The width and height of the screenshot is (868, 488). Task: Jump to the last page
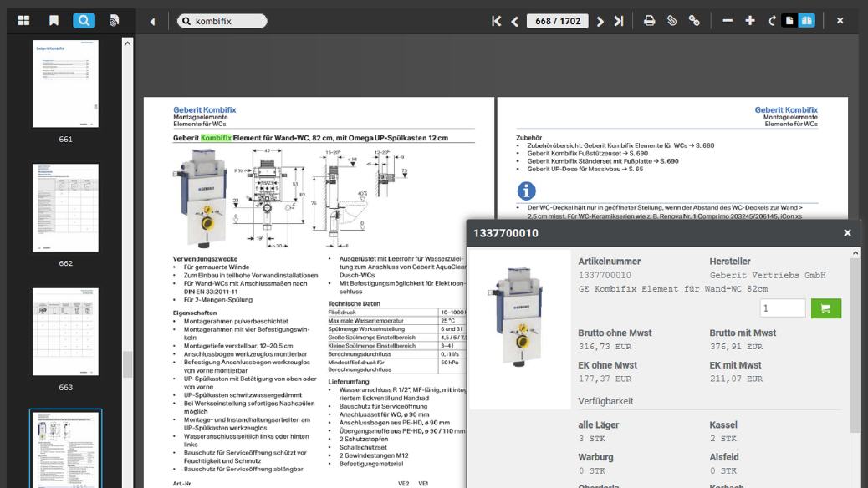point(619,21)
